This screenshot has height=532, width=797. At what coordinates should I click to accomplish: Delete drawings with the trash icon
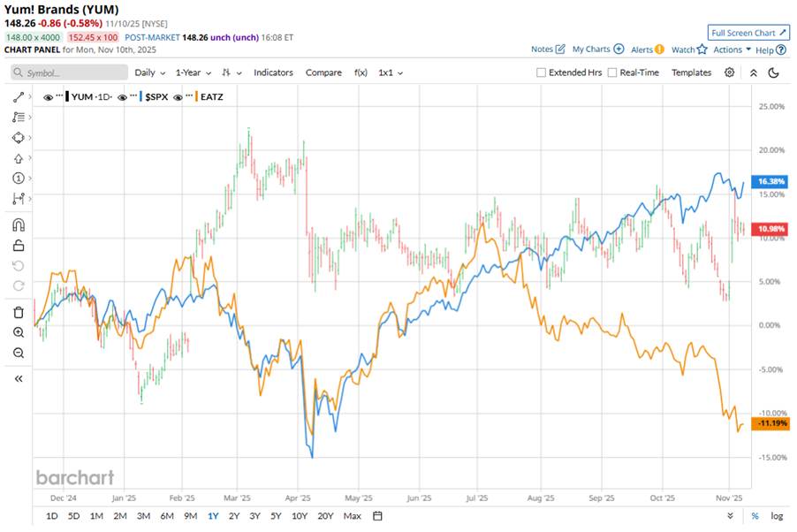pos(19,312)
